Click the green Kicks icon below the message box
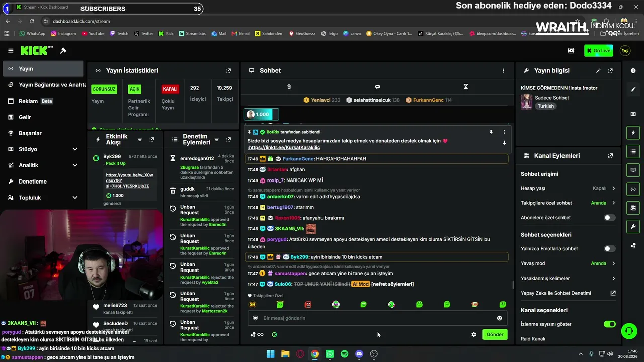644x362 pixels. tap(274, 334)
